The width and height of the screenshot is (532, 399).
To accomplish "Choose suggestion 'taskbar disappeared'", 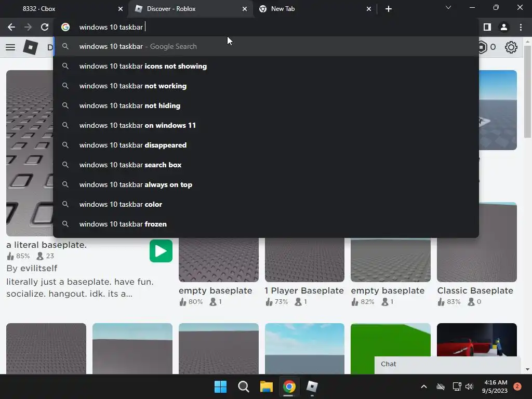I will click(x=266, y=145).
